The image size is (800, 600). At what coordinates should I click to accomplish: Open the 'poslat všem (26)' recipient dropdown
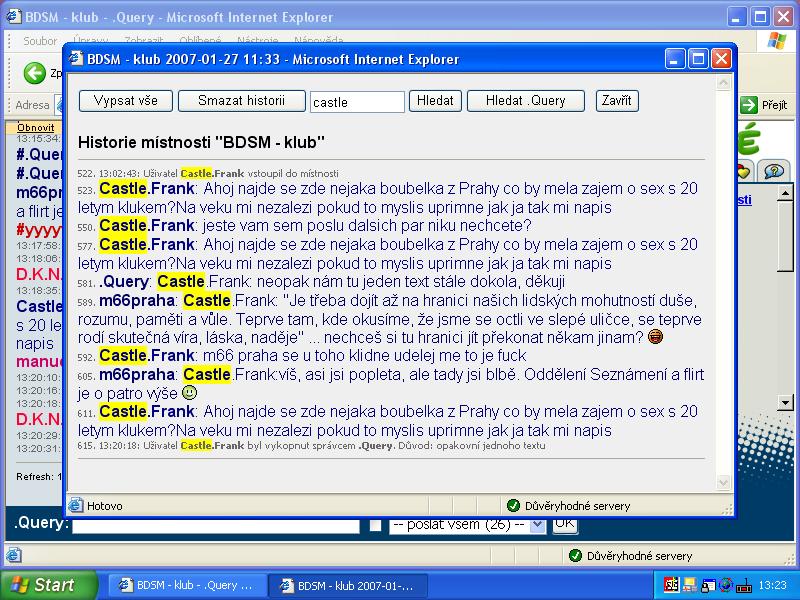(467, 525)
